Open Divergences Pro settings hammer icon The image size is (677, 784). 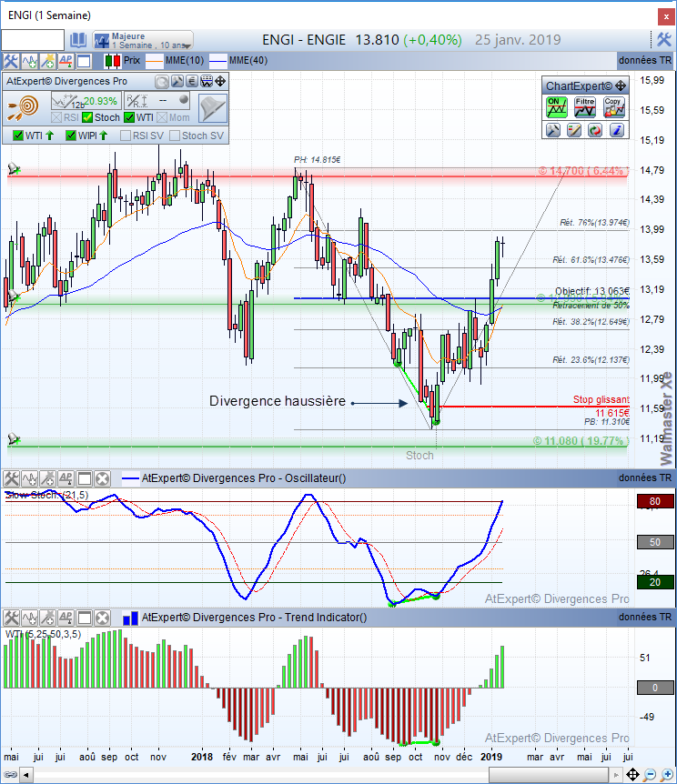pyautogui.click(x=177, y=82)
